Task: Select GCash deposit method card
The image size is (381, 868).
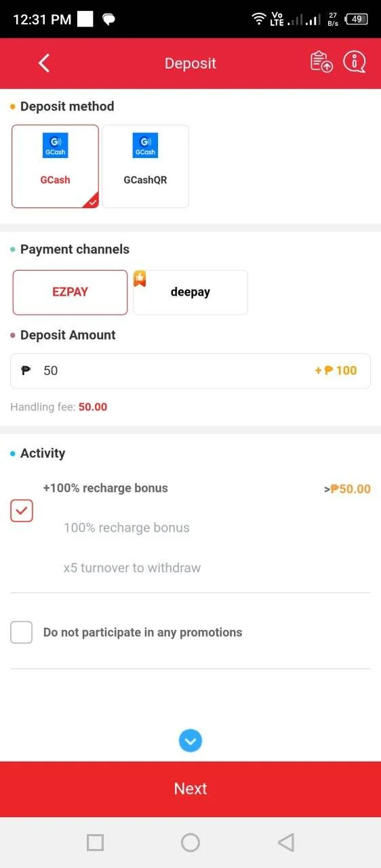Action: pyautogui.click(x=55, y=166)
